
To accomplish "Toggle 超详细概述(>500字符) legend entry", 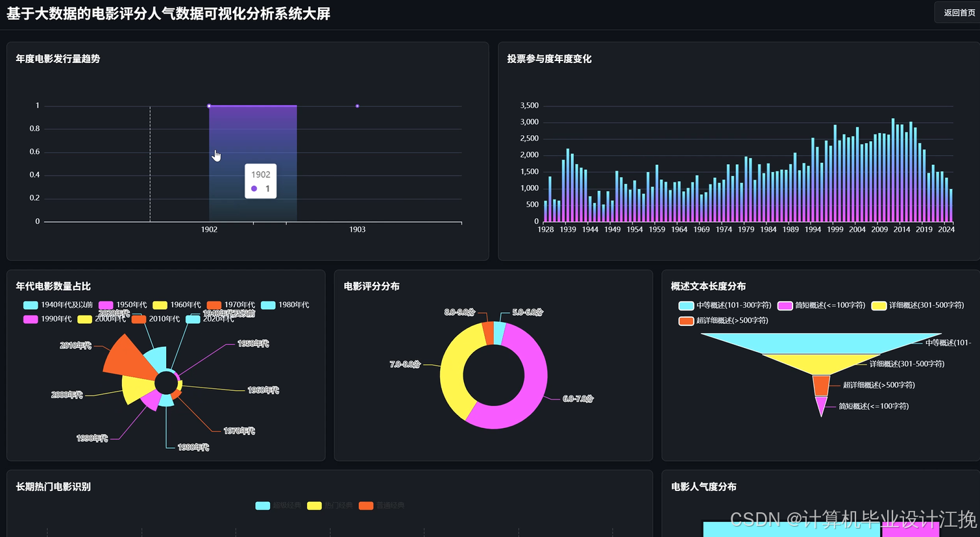I will [724, 320].
